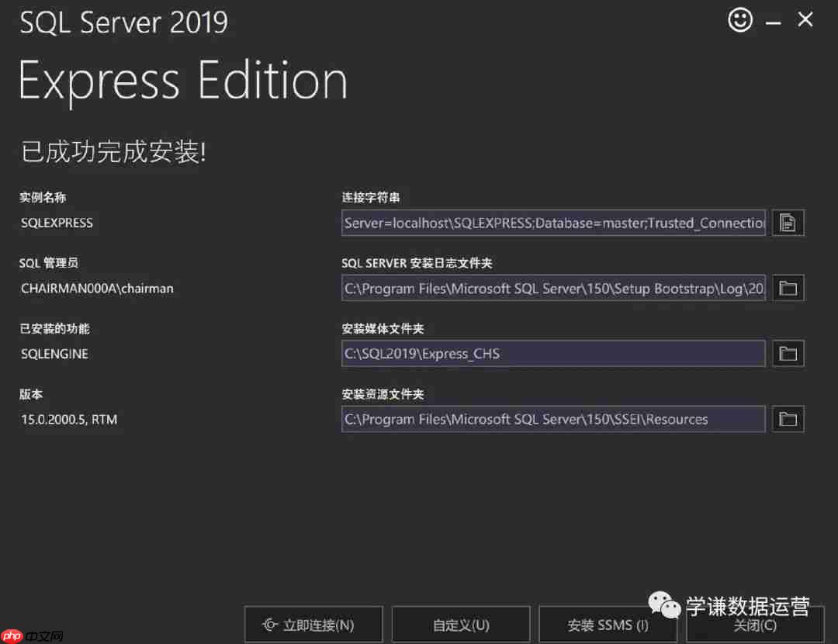This screenshot has height=644, width=838.
Task: Open the installation resources folder
Action: 788,419
